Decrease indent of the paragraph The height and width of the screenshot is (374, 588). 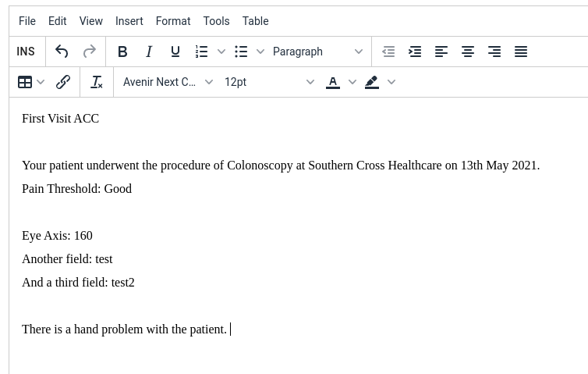388,52
